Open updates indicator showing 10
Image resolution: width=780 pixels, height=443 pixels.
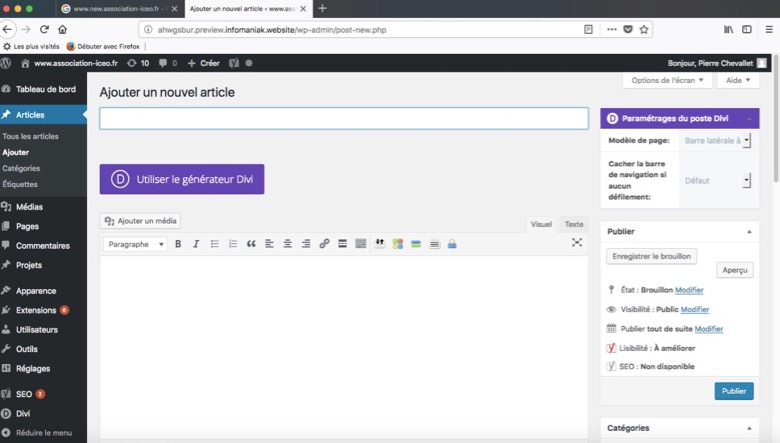(138, 63)
